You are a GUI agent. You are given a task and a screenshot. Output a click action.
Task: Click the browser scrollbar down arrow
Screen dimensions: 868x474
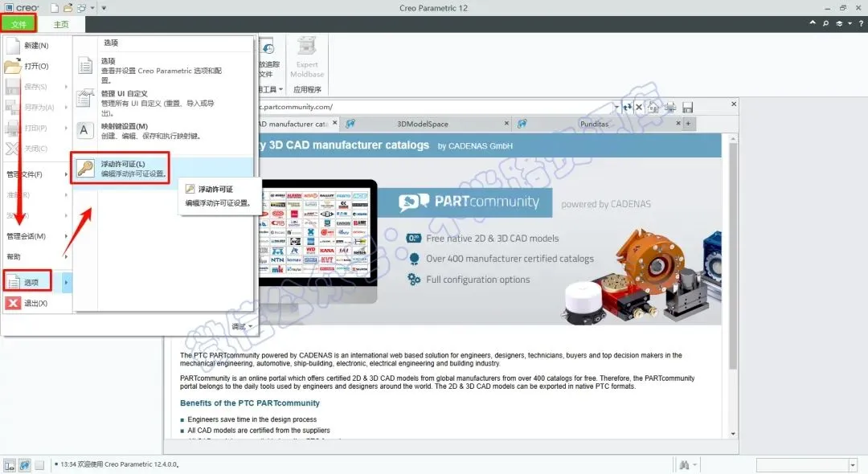pos(733,434)
